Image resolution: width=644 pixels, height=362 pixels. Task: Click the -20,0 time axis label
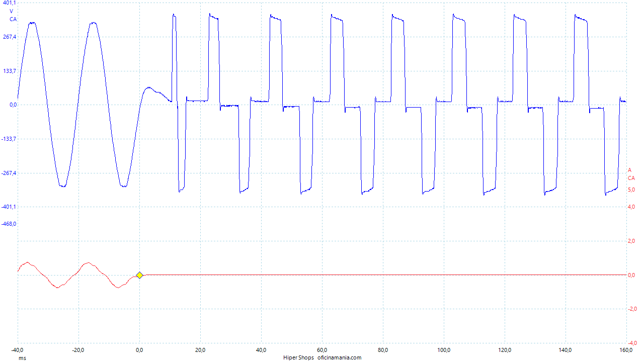(78, 350)
